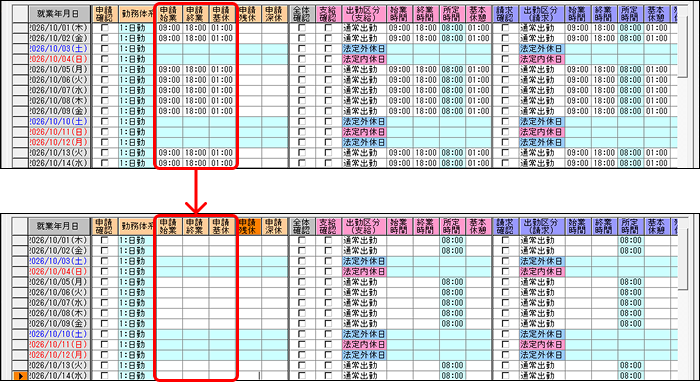This screenshot has height=382, width=700.
Task: Click 申請基休 column header in lower grid
Action: (x=222, y=226)
